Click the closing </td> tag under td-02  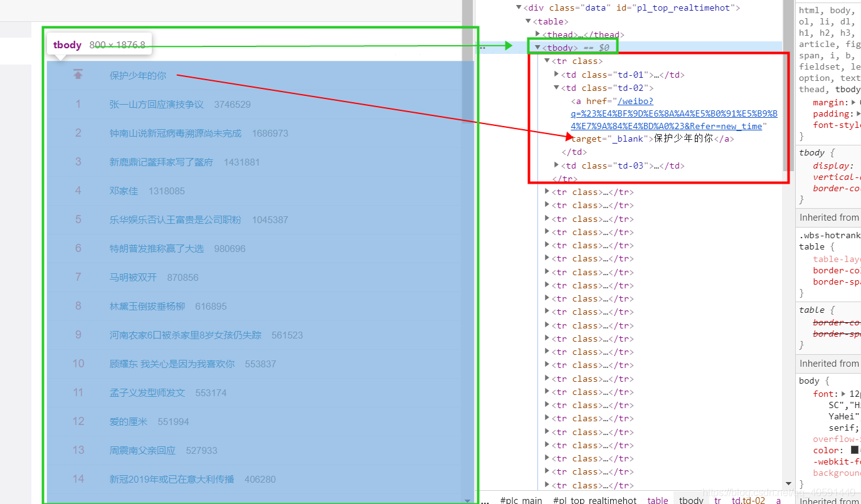click(574, 152)
